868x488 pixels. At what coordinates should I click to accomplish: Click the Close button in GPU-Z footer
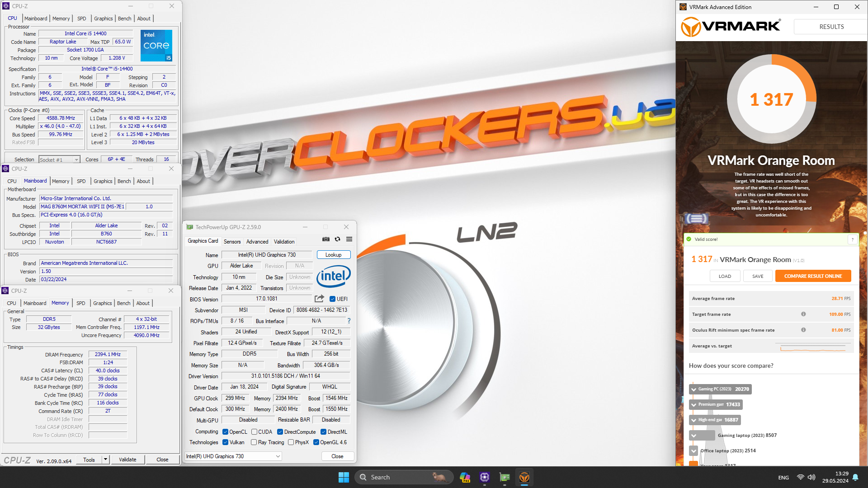(x=337, y=456)
